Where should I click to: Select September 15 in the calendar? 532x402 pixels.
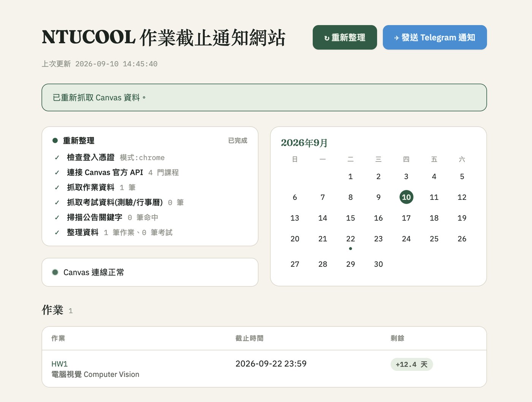point(350,218)
